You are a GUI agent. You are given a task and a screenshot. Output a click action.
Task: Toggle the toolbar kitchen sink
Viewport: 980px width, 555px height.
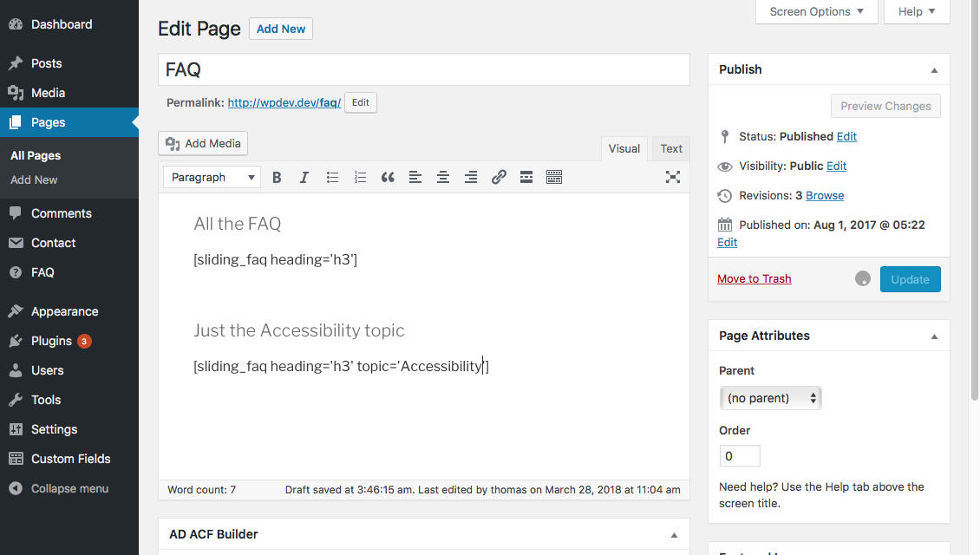click(554, 178)
